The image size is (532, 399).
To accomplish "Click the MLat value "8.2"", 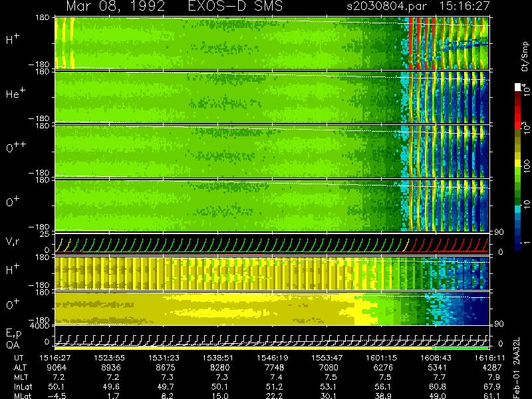I will tap(168, 396).
